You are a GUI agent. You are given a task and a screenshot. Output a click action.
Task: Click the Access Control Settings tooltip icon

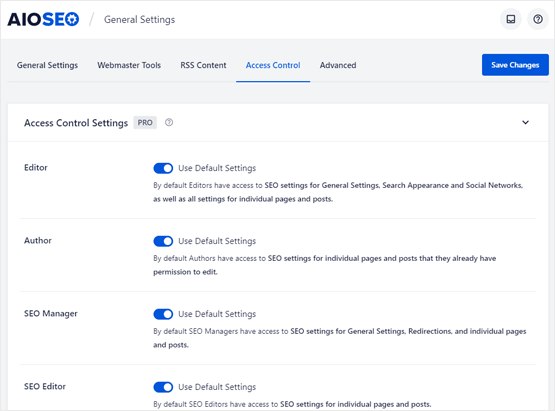[x=169, y=122]
